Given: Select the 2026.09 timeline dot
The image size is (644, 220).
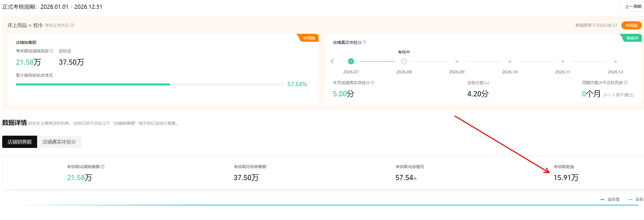Looking at the screenshot, I should pos(457,61).
